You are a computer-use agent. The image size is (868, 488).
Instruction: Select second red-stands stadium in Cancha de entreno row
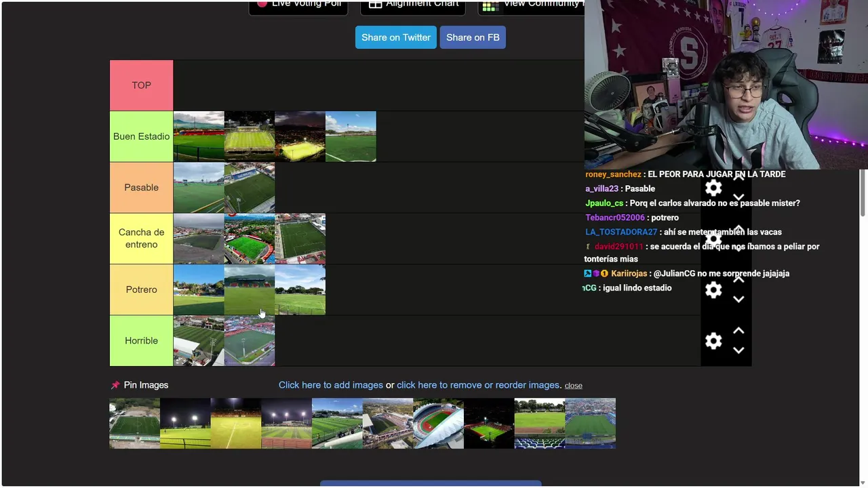[x=250, y=239]
